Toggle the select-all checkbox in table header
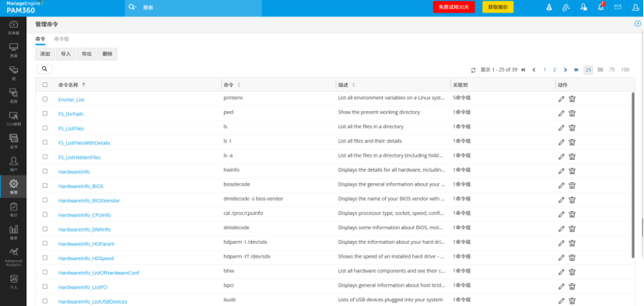The height and width of the screenshot is (306, 644). pos(45,85)
